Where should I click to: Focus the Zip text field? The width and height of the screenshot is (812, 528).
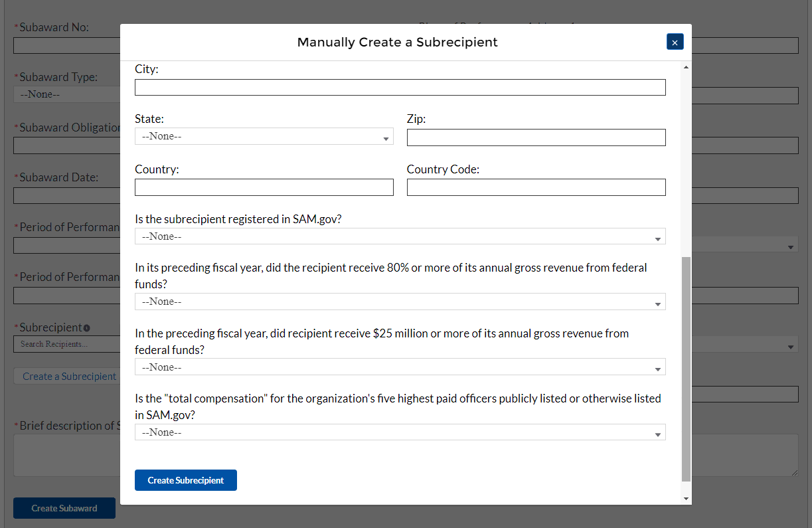(x=536, y=137)
